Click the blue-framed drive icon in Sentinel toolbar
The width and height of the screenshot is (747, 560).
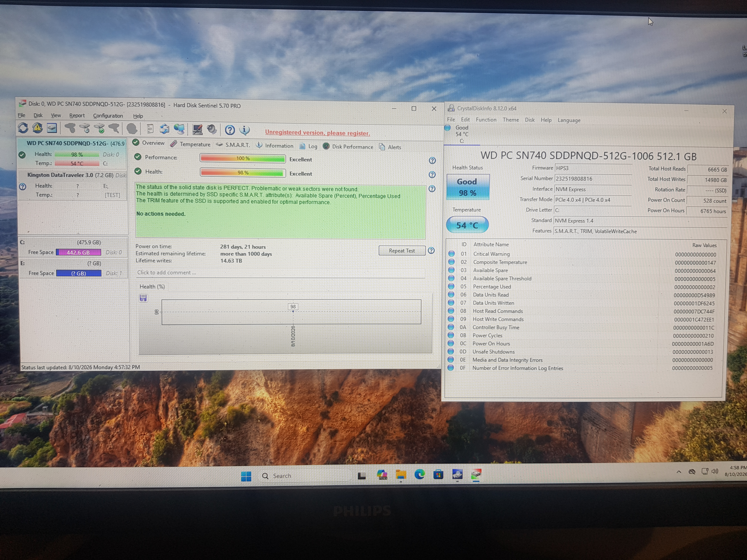coord(52,128)
